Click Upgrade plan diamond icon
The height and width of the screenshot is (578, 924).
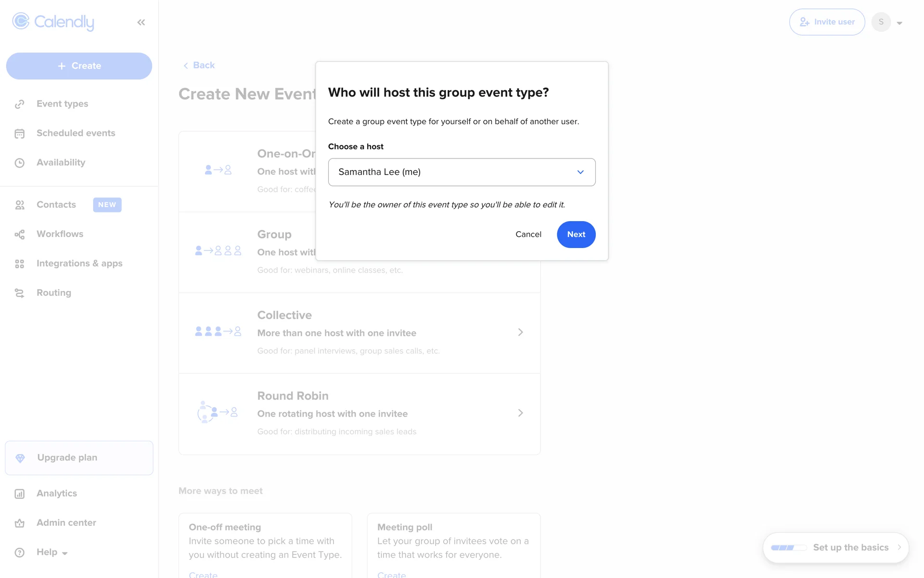tap(20, 458)
